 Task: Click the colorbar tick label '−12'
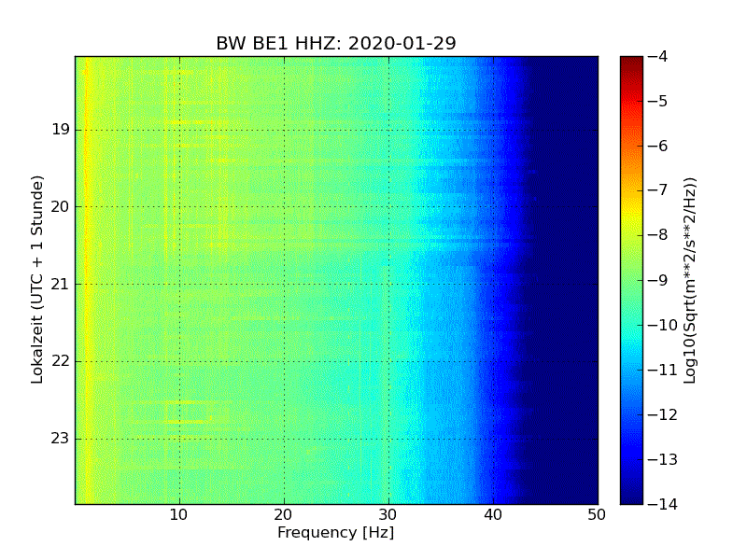pyautogui.click(x=663, y=414)
